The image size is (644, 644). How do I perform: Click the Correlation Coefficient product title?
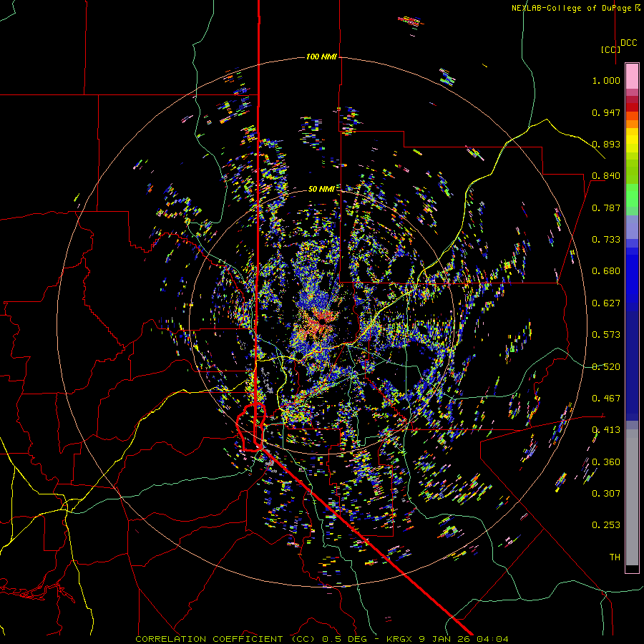pos(225,639)
